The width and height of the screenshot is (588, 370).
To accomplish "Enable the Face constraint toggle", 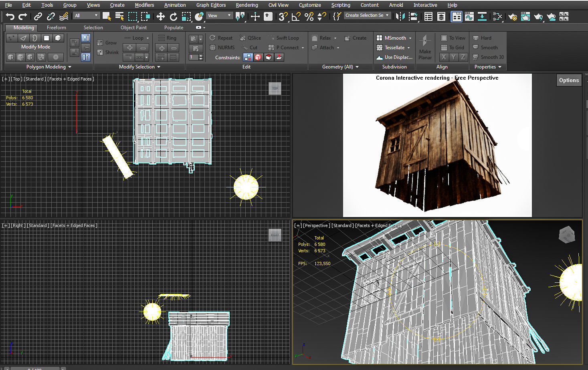I will [269, 57].
